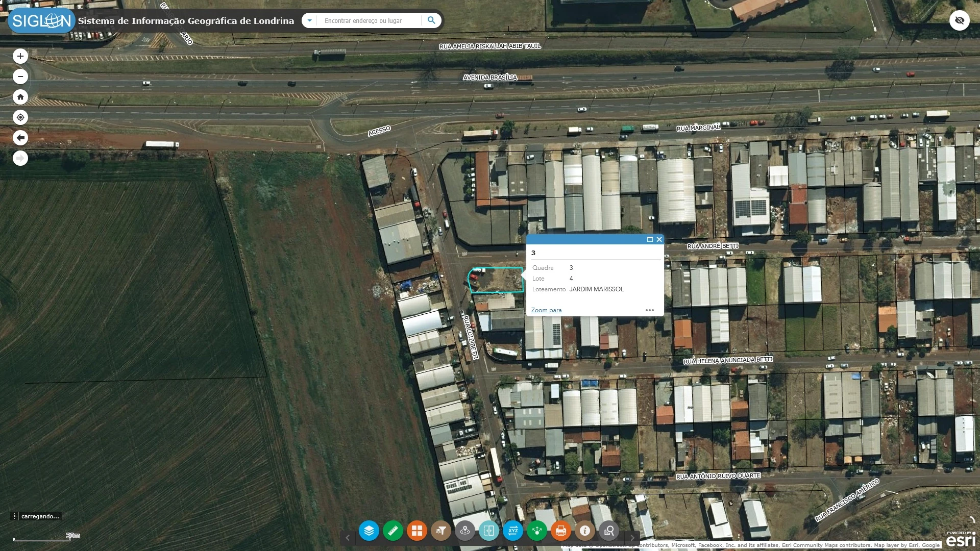
Task: Click the Quadra field label
Action: click(x=543, y=268)
